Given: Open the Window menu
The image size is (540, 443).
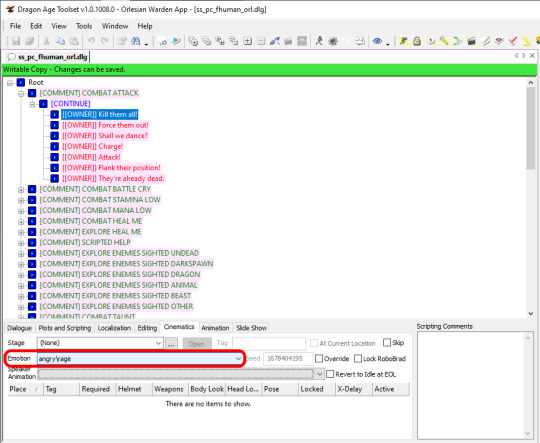Looking at the screenshot, I should [115, 26].
